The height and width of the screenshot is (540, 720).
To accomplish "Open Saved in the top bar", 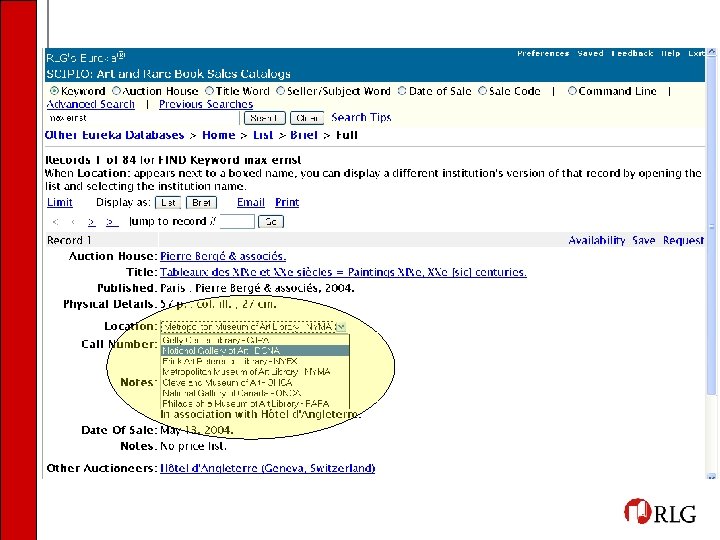I will (591, 53).
